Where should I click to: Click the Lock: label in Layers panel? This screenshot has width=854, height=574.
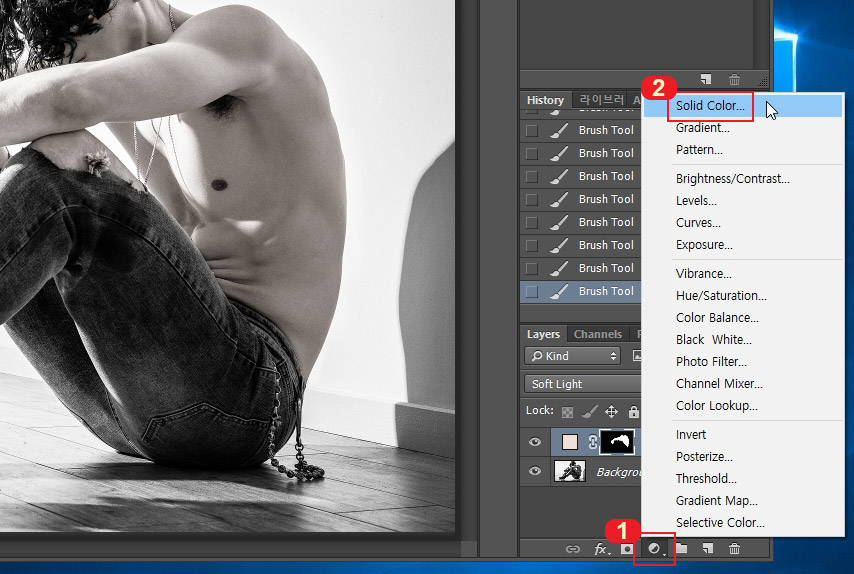(539, 411)
